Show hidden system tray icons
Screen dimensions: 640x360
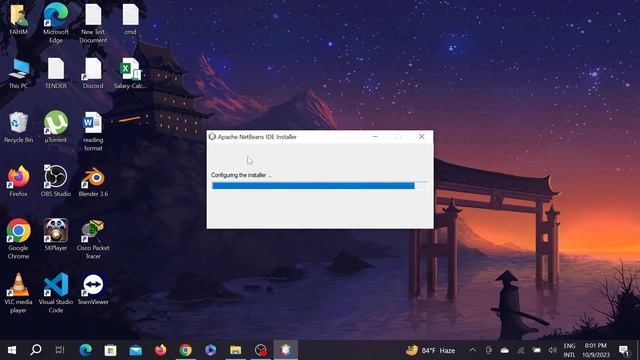tap(472, 350)
